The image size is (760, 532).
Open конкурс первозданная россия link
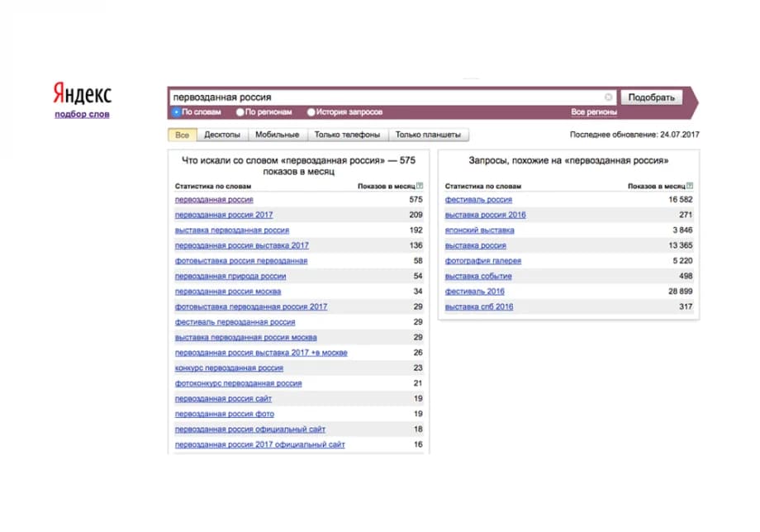coord(229,368)
